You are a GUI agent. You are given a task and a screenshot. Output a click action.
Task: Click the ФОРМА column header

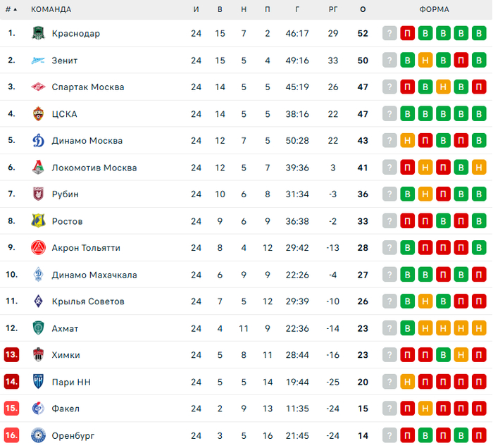(x=434, y=10)
